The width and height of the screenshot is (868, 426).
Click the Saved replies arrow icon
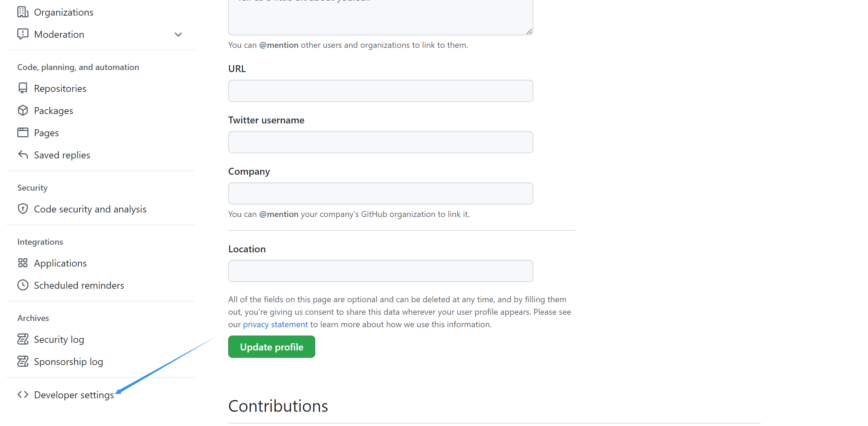[23, 155]
